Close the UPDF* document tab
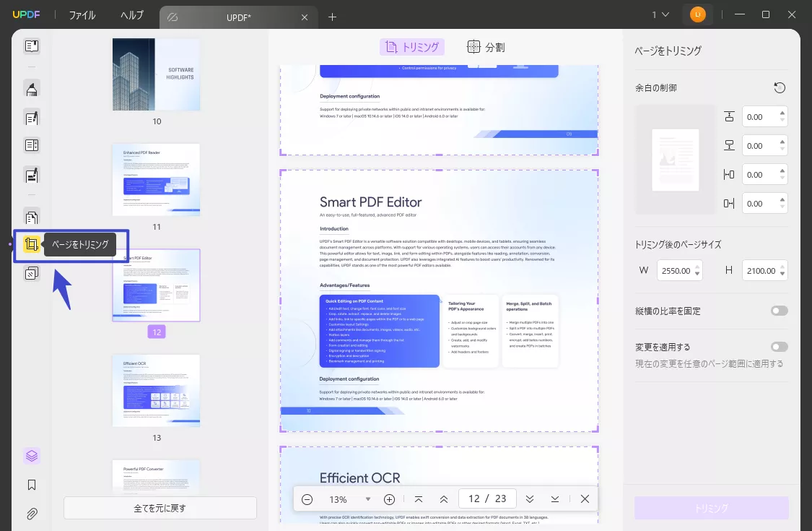 (x=305, y=17)
